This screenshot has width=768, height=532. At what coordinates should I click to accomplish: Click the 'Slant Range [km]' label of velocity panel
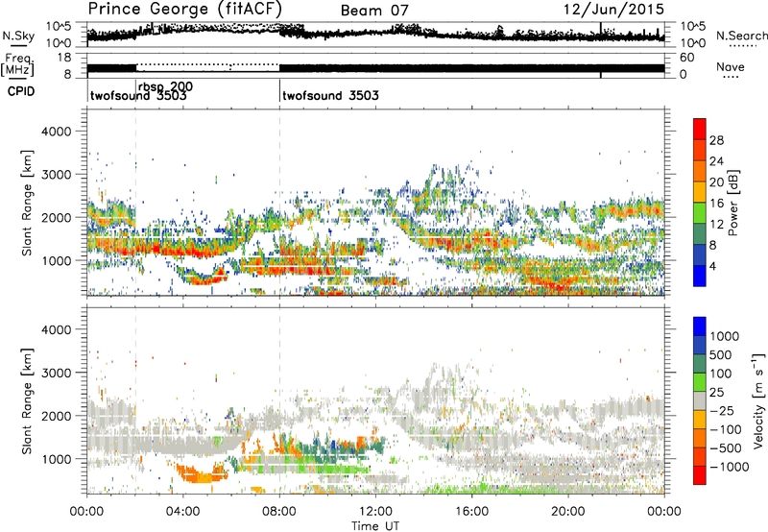(27, 401)
